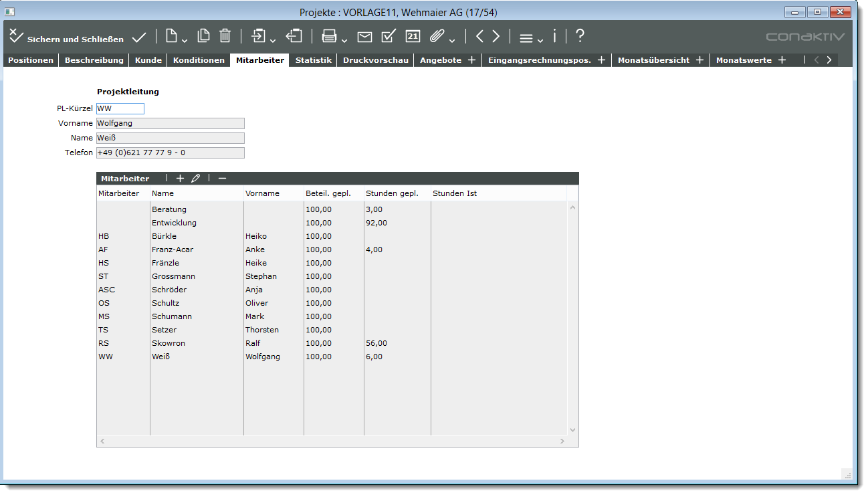Open the Konditionen tab
The width and height of the screenshot is (868, 495).
coord(199,60)
